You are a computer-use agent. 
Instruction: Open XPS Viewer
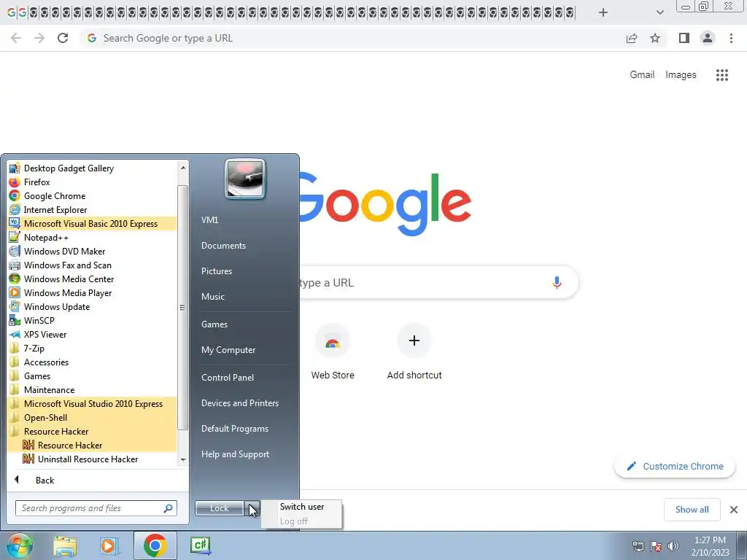[x=92, y=334]
